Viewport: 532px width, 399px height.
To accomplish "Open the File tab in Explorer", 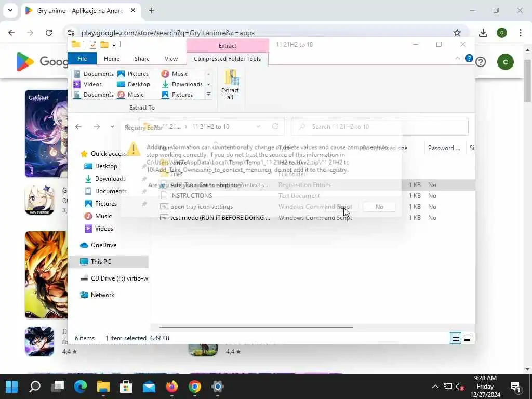I will [82, 59].
